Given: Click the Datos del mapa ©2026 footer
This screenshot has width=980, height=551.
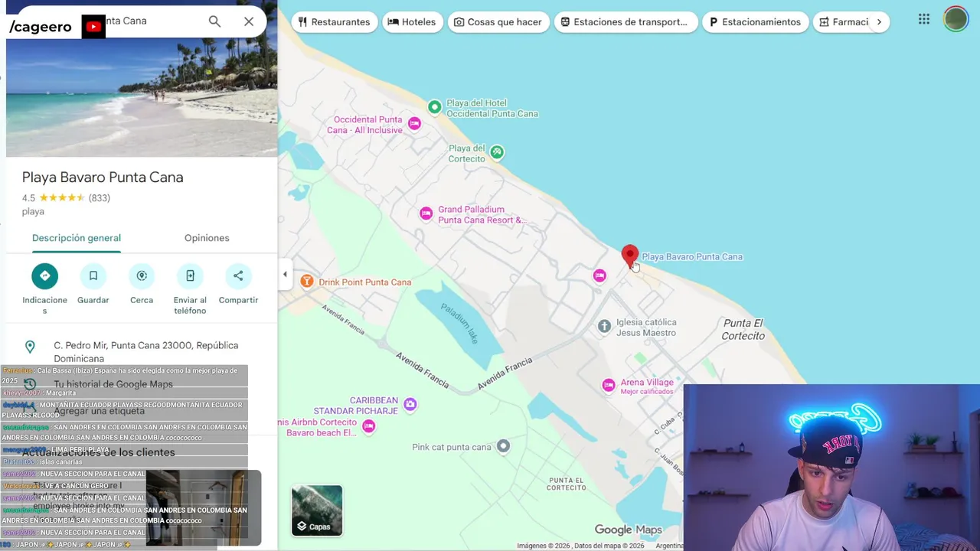Looking at the screenshot, I should [609, 546].
